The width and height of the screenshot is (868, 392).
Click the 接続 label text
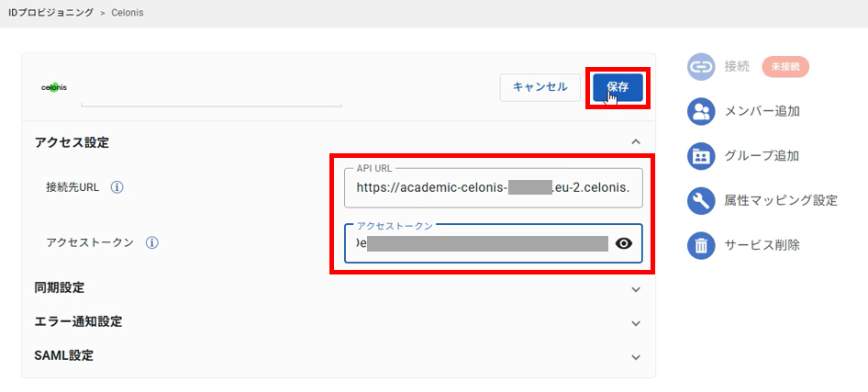[x=737, y=67]
